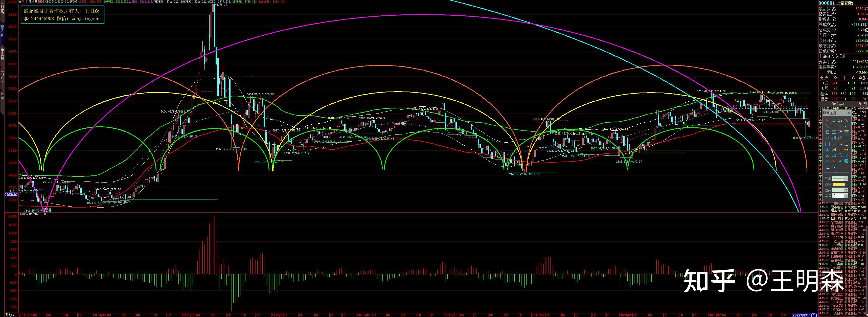Viewport: 868px width, 317px height.
Task: Click the 2050.02 price axis marker
Action: pyautogui.click(x=11, y=195)
